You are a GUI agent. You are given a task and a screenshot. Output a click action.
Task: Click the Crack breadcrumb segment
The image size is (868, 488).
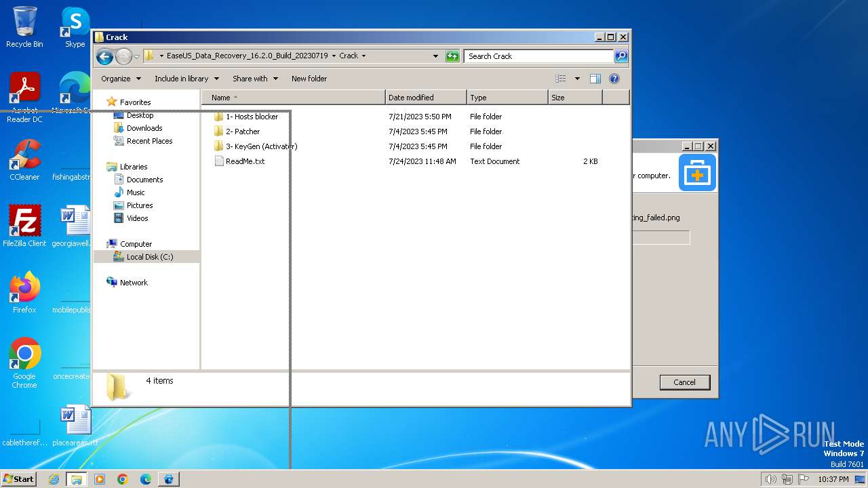click(349, 56)
